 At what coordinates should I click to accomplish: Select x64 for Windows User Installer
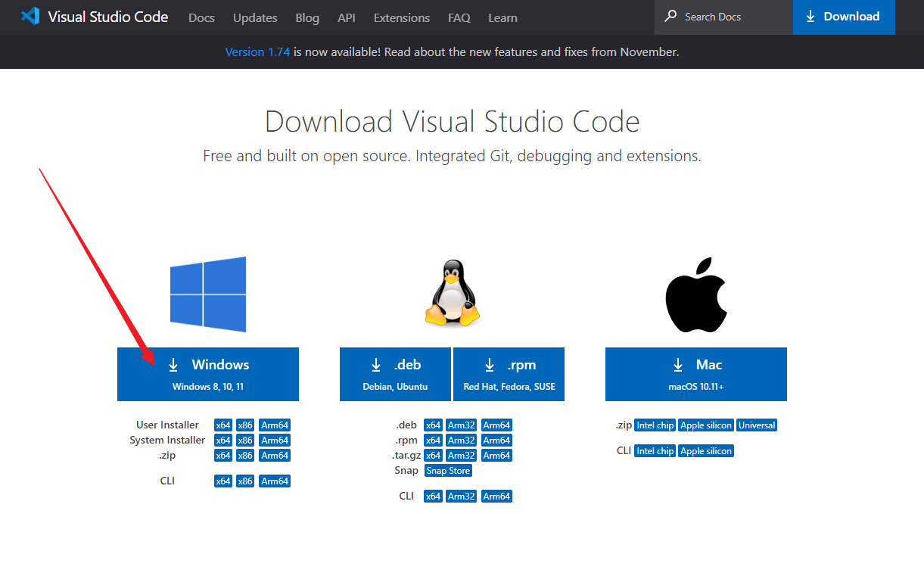pyautogui.click(x=223, y=425)
